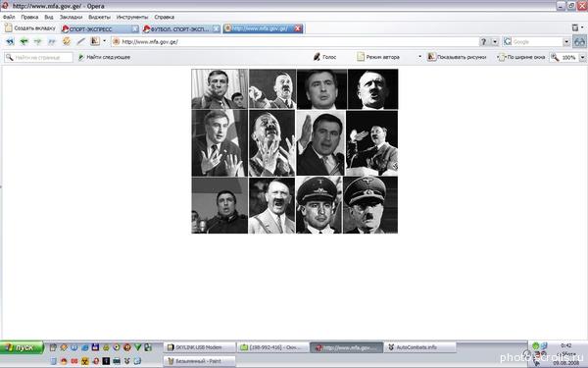Click the Найти следующее button
Screen dimensions: 588x368
[x=104, y=57]
